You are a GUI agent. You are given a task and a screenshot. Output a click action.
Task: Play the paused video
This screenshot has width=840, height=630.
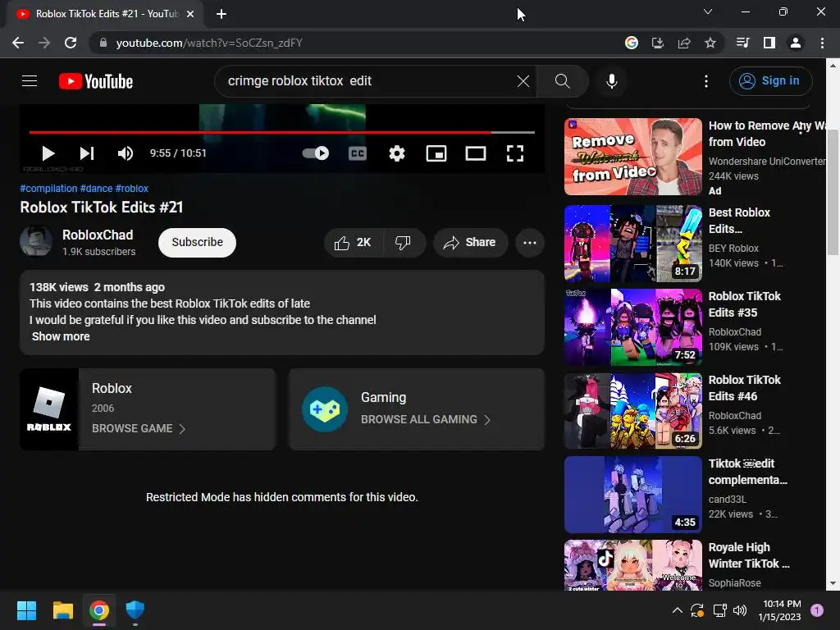click(48, 153)
